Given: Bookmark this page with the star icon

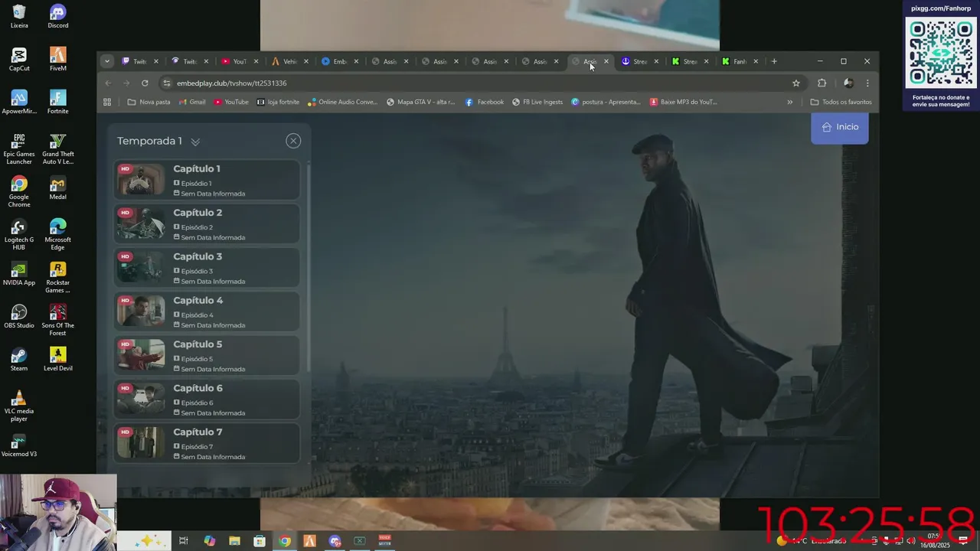Looking at the screenshot, I should point(796,83).
